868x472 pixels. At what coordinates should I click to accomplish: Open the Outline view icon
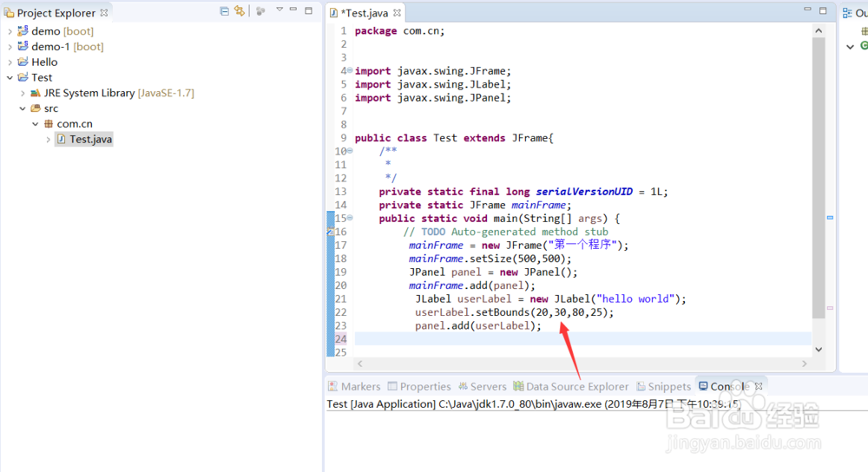(847, 13)
